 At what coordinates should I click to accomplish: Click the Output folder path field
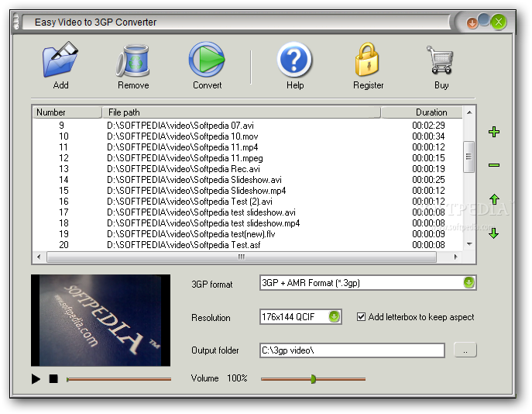point(352,350)
